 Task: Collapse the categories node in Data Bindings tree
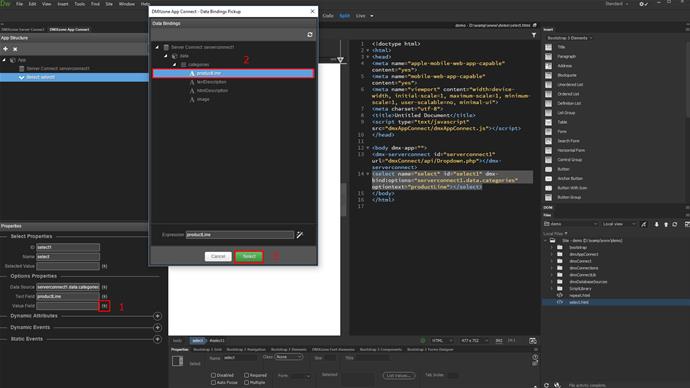175,65
